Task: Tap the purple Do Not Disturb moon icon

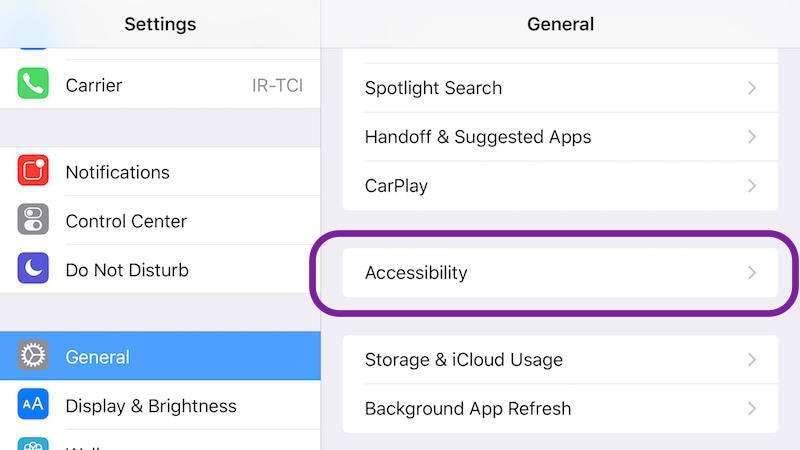Action: [33, 269]
